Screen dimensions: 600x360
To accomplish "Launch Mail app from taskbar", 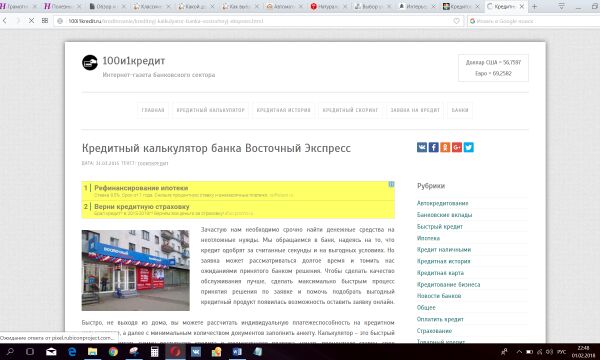I will point(51,352).
